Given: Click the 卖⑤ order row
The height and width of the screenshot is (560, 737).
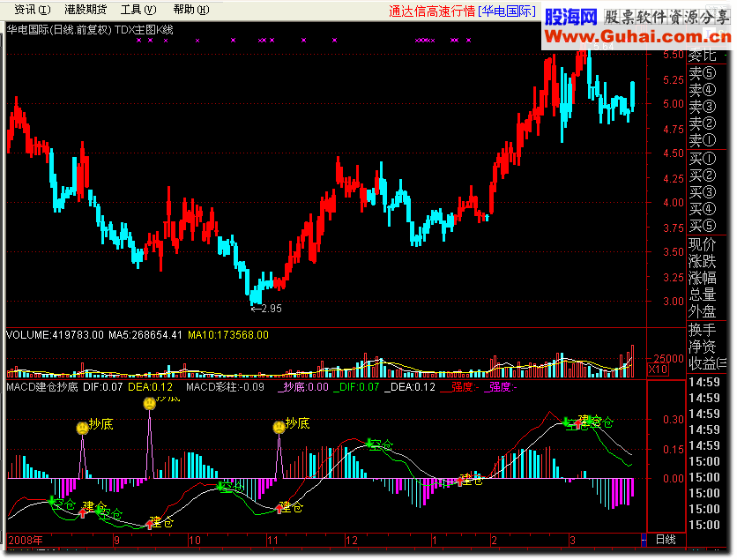Looking at the screenshot, I should (703, 73).
